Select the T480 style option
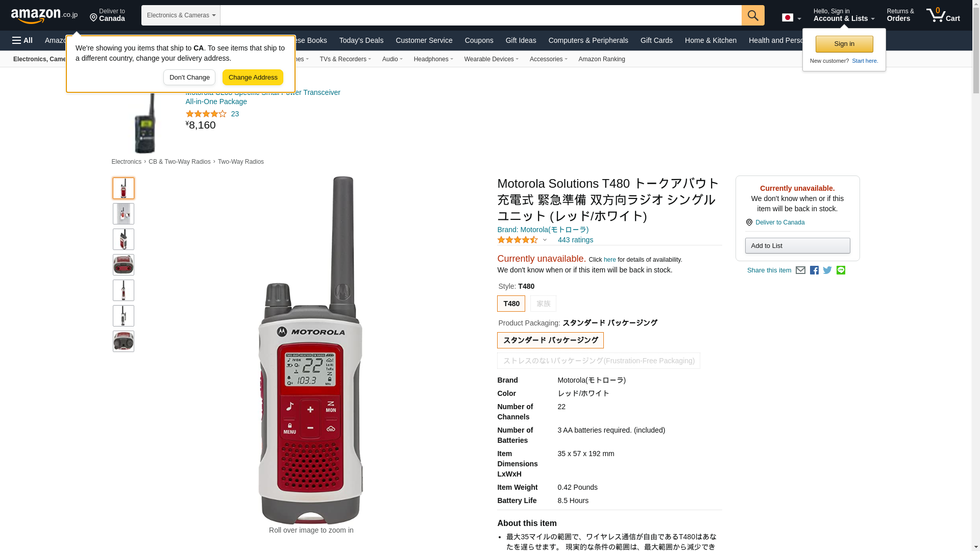 coord(511,304)
